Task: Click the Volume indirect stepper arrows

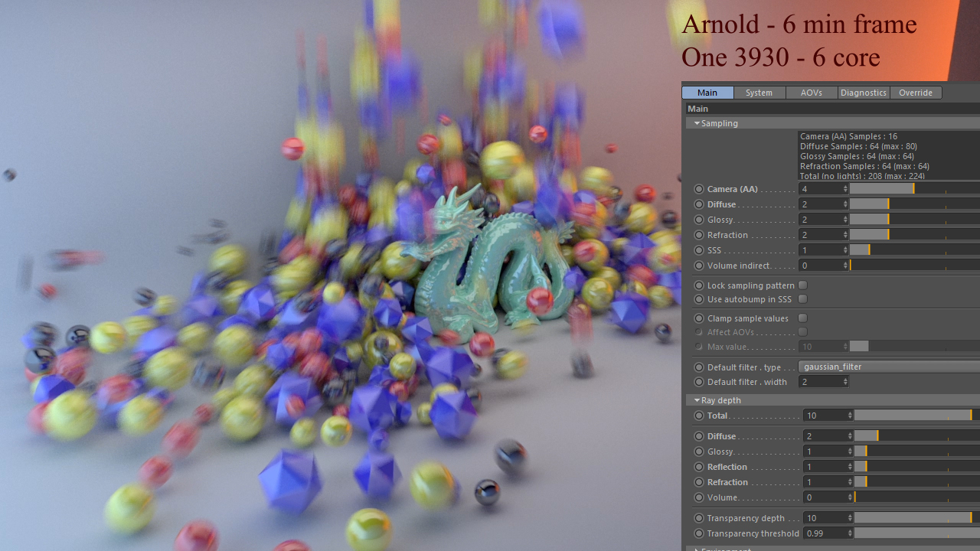Action: 845,266
